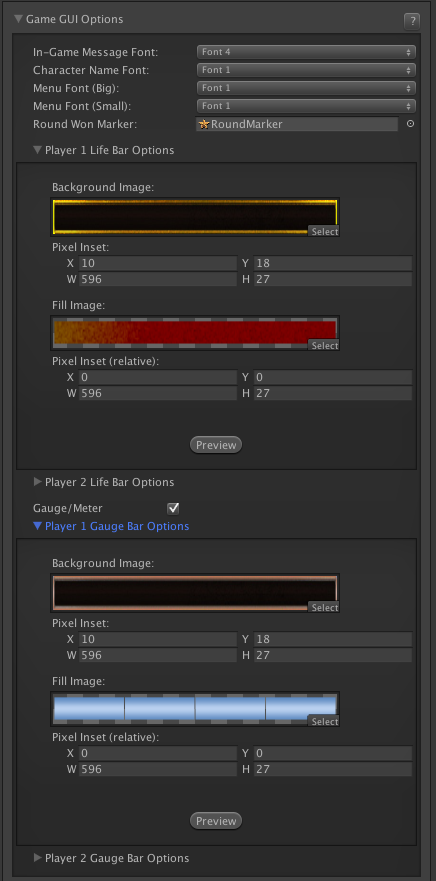The height and width of the screenshot is (881, 436).
Task: Click the RoundMarker star asset icon
Action: coord(204,124)
